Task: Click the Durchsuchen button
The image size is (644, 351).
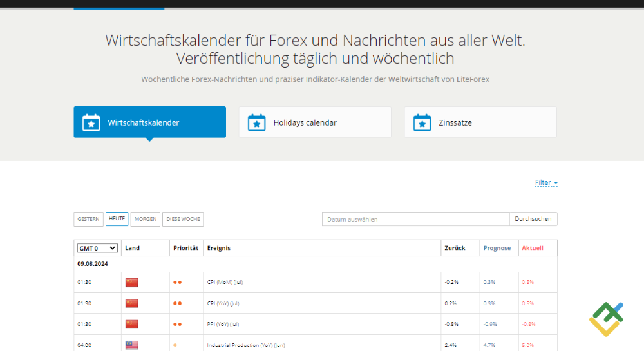Action: (x=533, y=219)
